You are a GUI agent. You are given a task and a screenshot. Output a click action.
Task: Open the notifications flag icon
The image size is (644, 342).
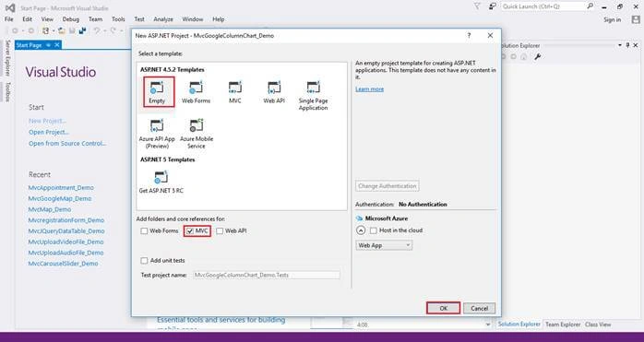pos(477,6)
